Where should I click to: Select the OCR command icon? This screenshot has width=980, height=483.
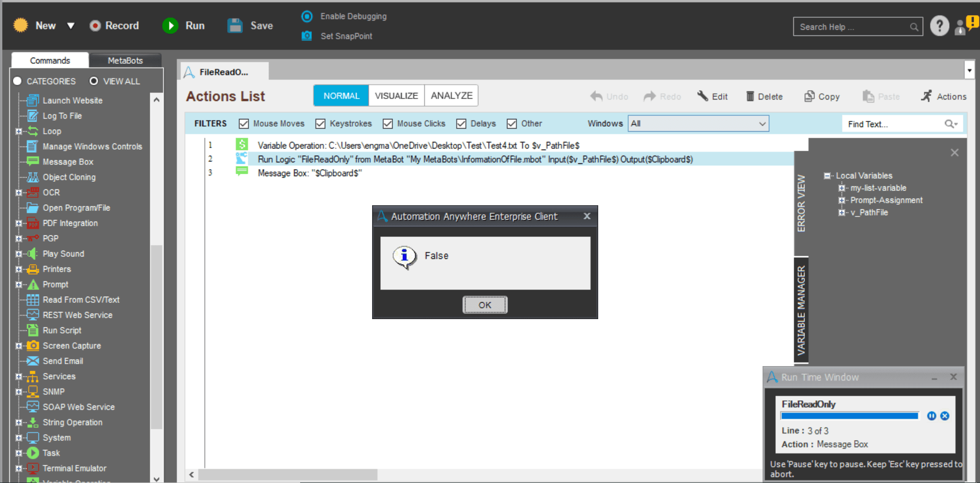33,192
